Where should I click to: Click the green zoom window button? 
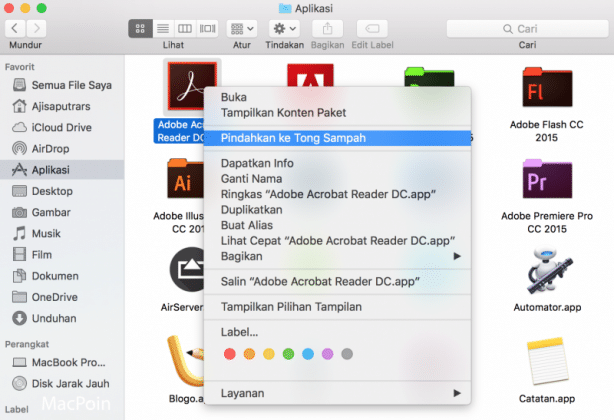(x=42, y=8)
